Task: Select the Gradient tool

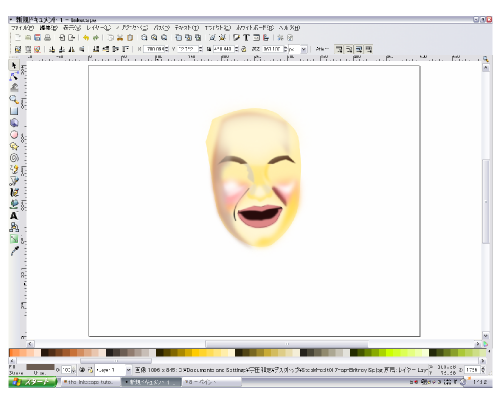Action: point(14,239)
